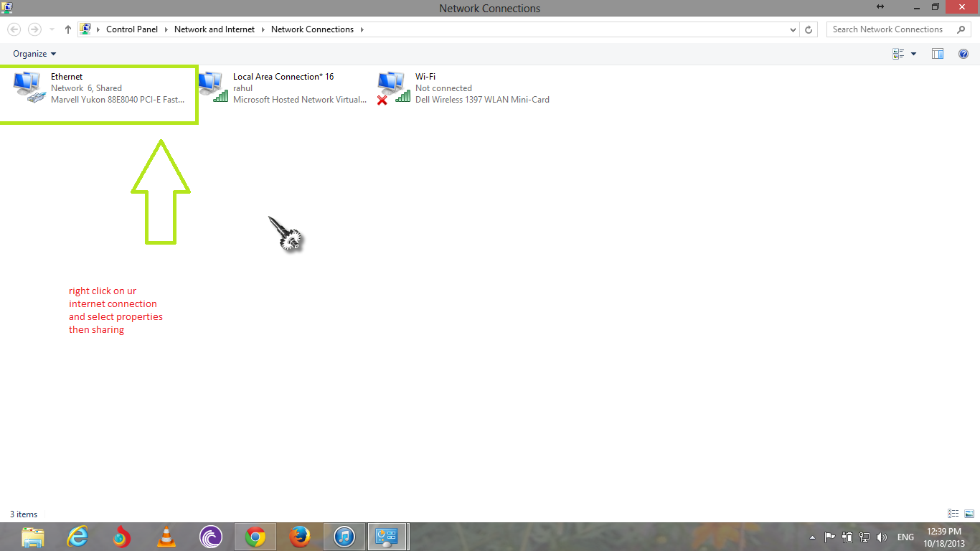Open the address bar history dropdown
Image resolution: width=980 pixels, height=551 pixels.
pyautogui.click(x=793, y=30)
